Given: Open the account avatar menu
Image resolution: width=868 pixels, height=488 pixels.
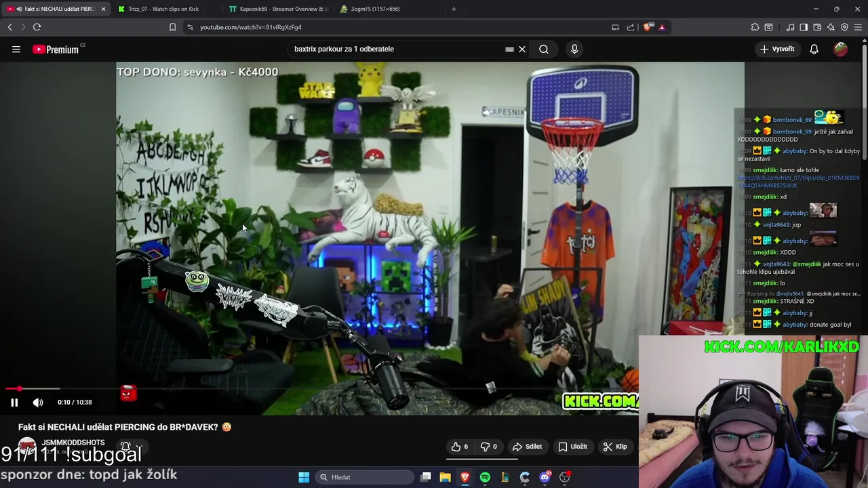Looking at the screenshot, I should pos(840,49).
